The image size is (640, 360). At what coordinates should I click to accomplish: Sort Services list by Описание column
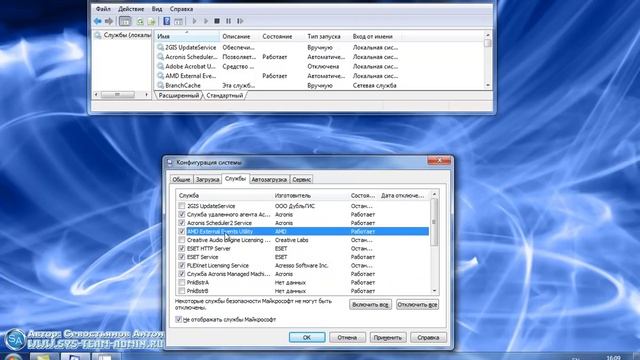coord(239,36)
